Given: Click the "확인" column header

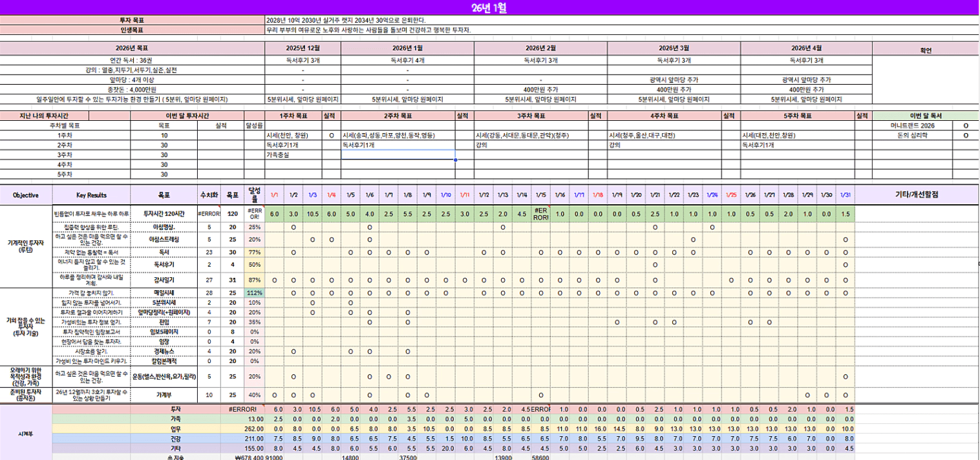Looking at the screenshot, I should 926,50.
